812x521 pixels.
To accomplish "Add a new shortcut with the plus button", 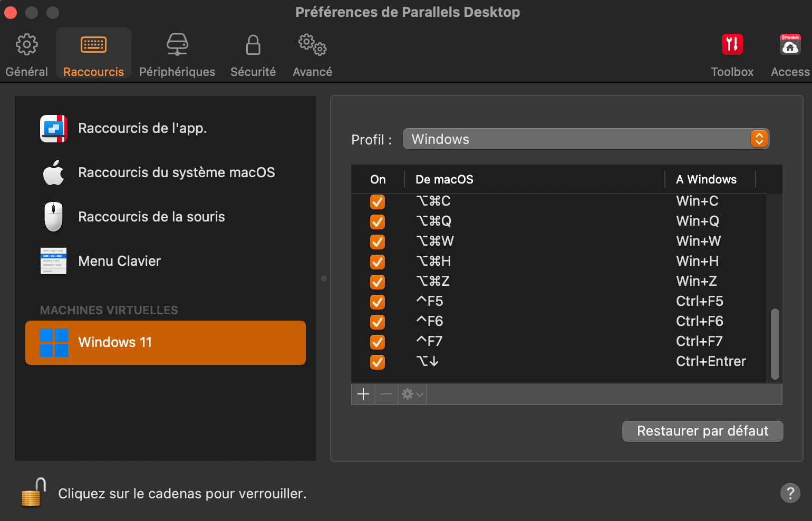I will click(x=363, y=394).
